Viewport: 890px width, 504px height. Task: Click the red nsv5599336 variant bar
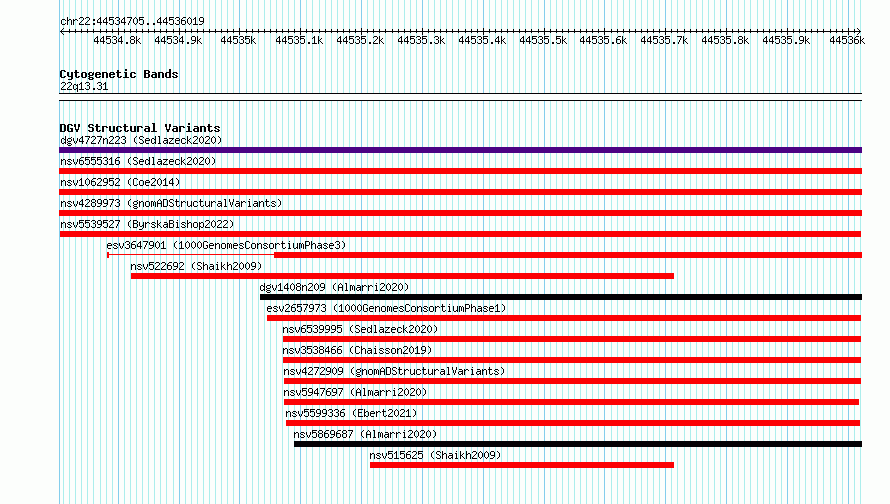(573, 423)
